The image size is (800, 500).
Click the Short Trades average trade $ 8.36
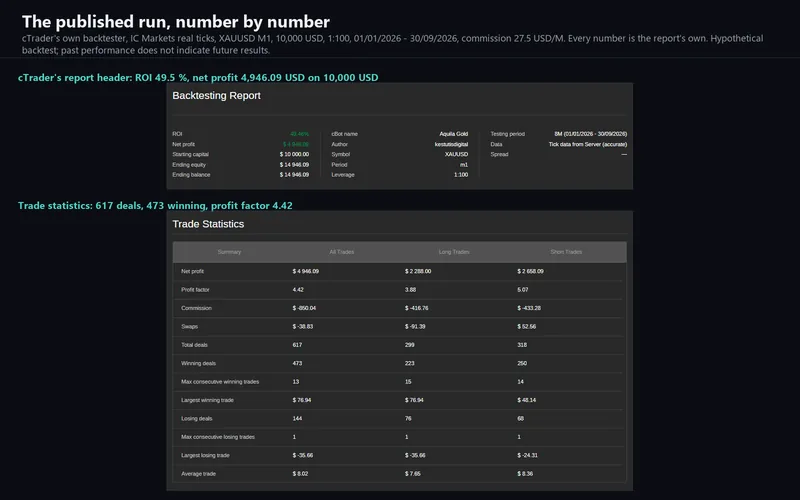[x=525, y=473]
